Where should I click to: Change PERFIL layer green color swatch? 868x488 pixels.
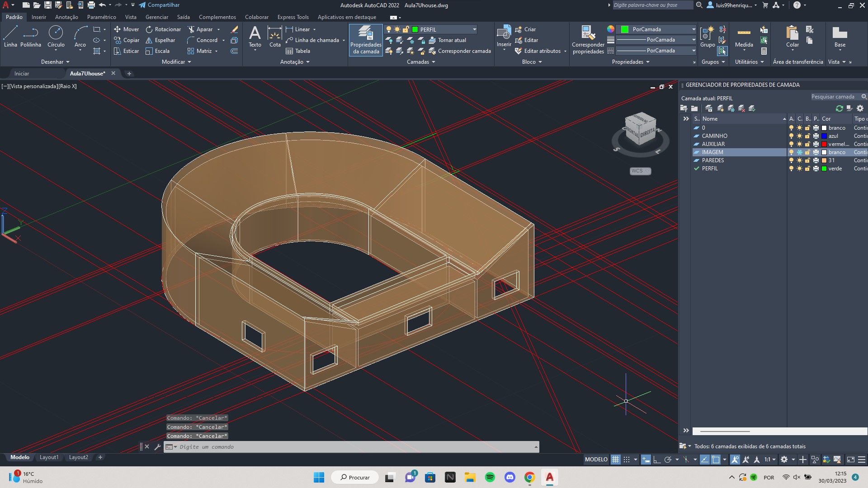pyautogui.click(x=824, y=169)
